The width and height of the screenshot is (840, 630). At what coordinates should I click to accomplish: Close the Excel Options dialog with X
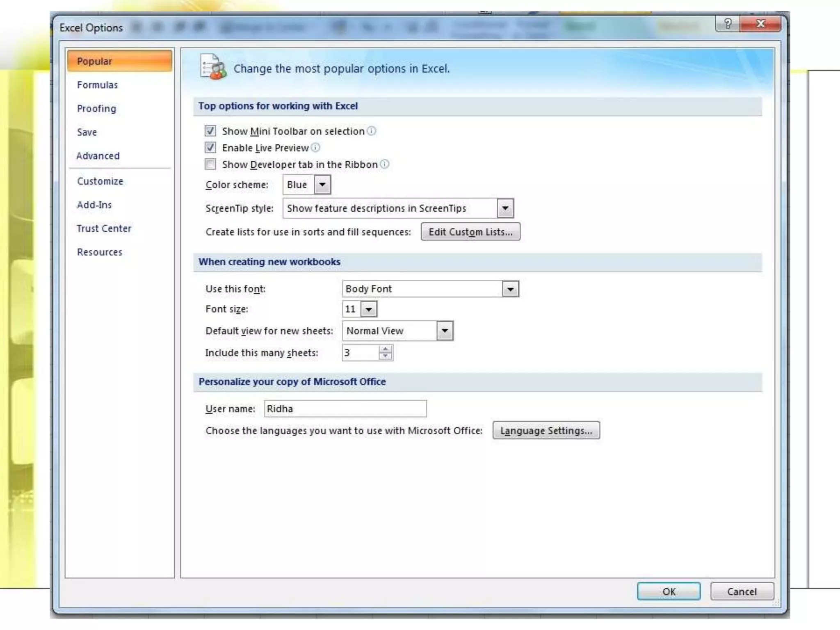(760, 24)
